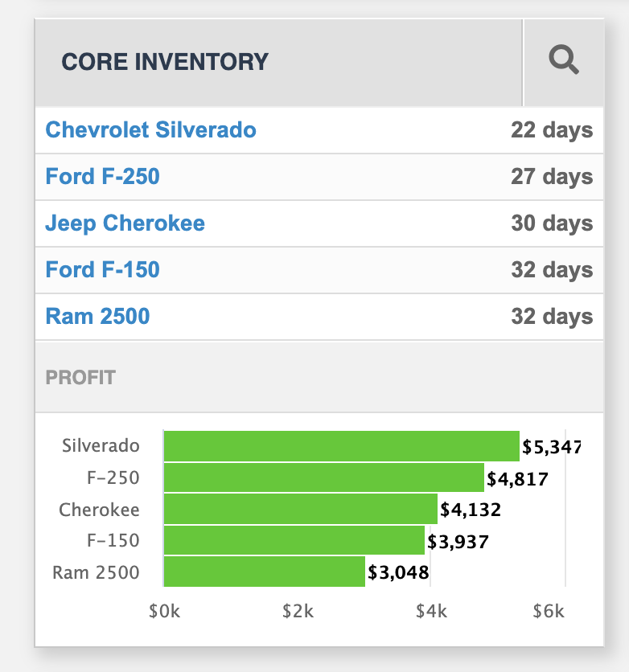
Task: Click the Ram 2500 profit bar
Action: tap(264, 572)
